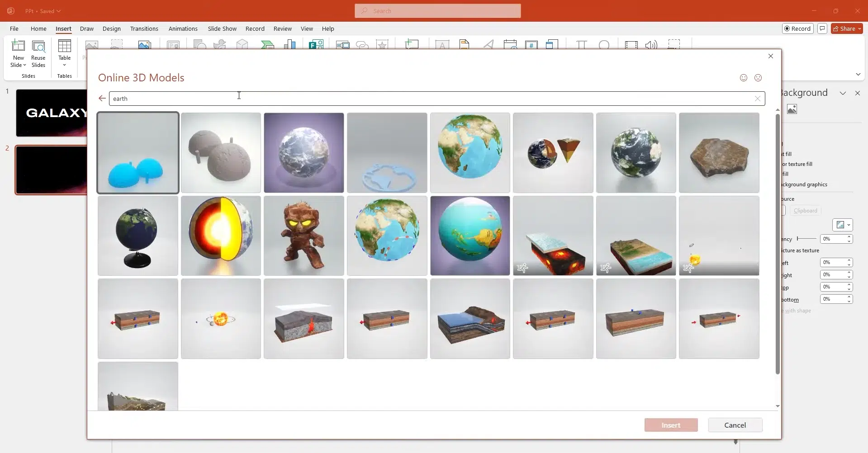Switch to the Animations tab
Image resolution: width=868 pixels, height=453 pixels.
coord(183,28)
